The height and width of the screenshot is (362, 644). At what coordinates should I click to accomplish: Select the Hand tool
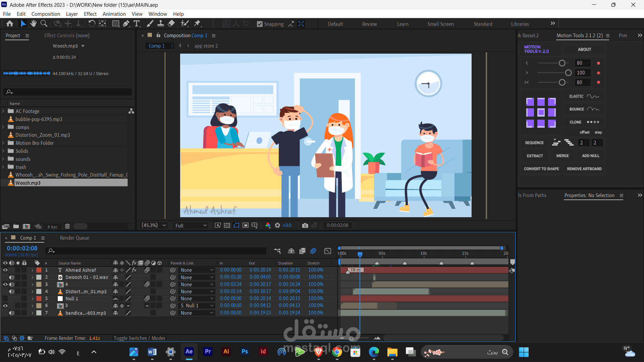pyautogui.click(x=33, y=23)
